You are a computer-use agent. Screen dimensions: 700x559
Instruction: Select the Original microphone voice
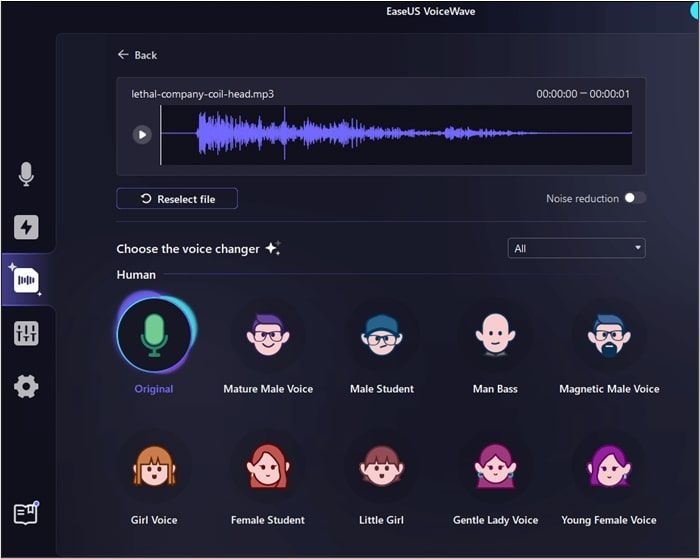154,335
